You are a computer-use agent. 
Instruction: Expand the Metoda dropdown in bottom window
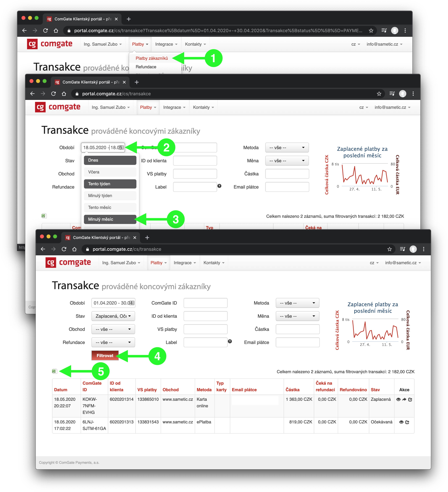[297, 303]
